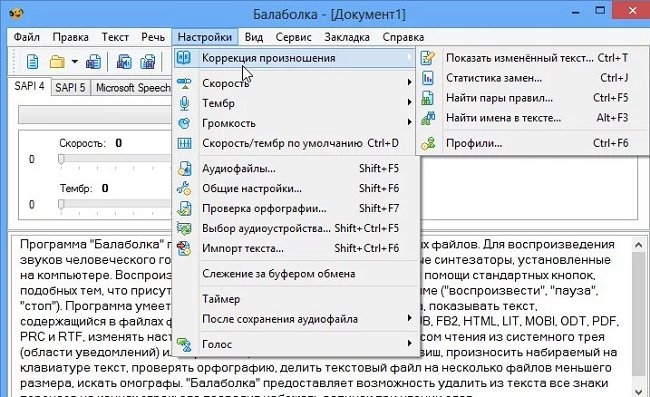Expand the Голос submenu arrow

pyautogui.click(x=409, y=343)
